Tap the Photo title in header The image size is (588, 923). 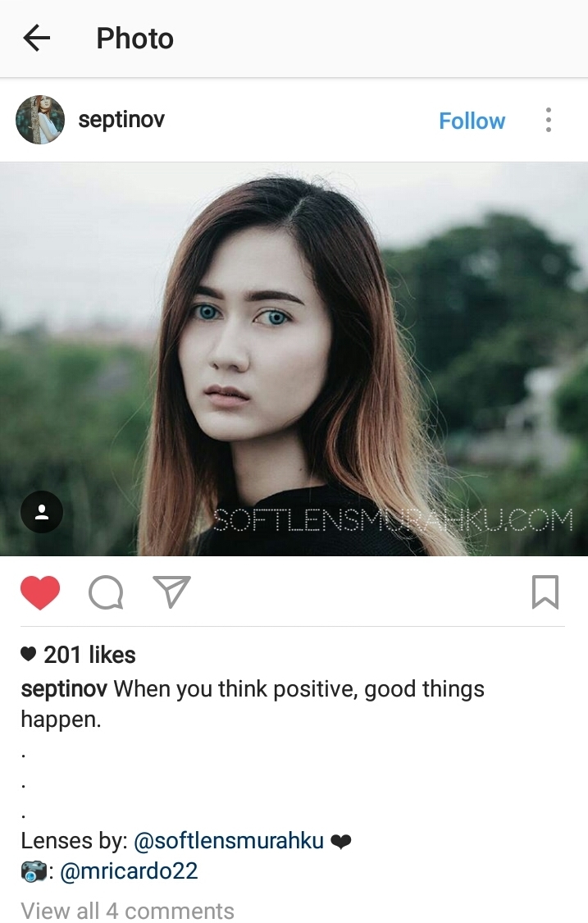(134, 39)
